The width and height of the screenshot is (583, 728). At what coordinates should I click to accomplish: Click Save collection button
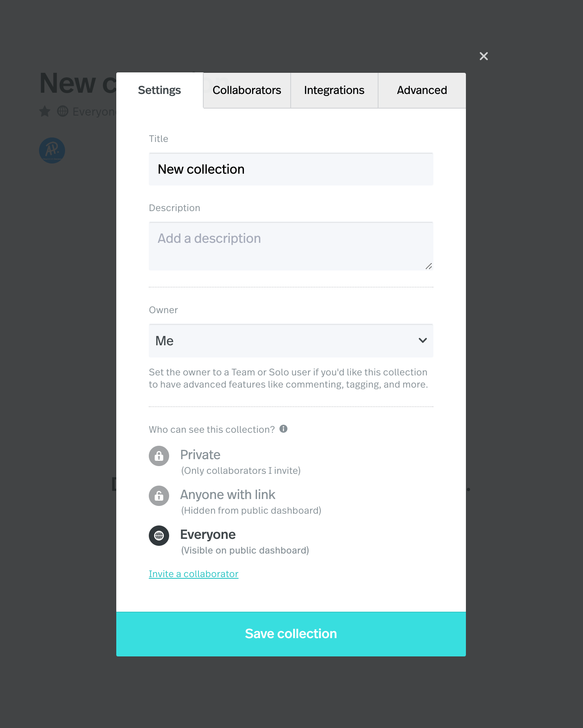point(291,634)
